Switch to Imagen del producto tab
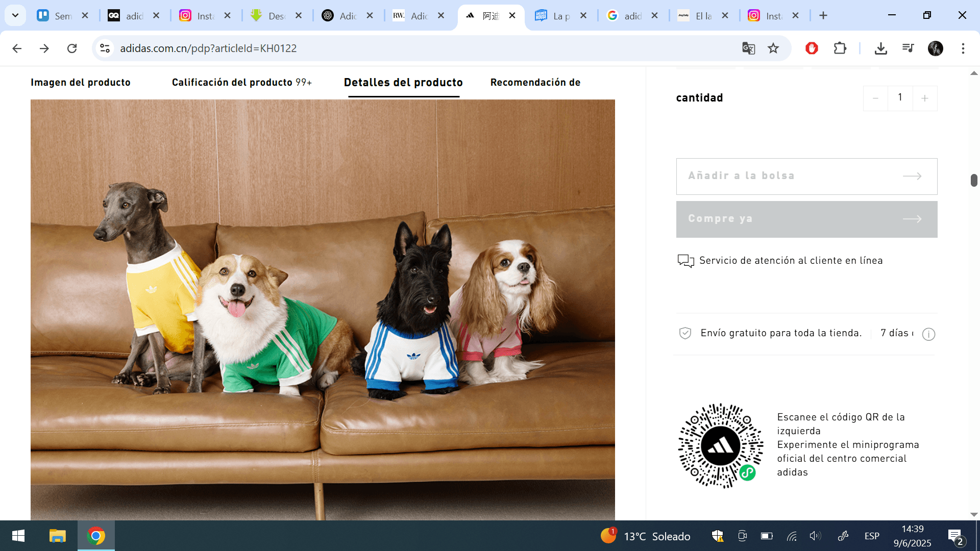This screenshot has height=551, width=980. [81, 83]
